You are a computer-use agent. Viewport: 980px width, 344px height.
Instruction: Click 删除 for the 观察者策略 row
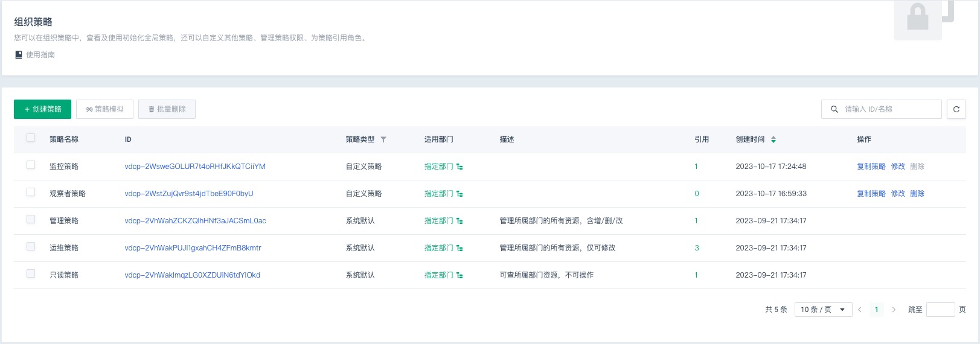[x=917, y=194]
